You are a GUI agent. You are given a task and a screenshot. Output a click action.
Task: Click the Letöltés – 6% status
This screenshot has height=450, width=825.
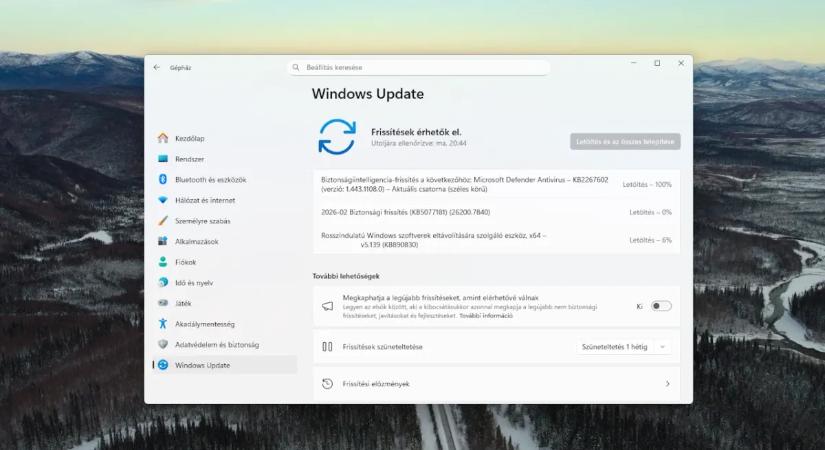pyautogui.click(x=650, y=240)
